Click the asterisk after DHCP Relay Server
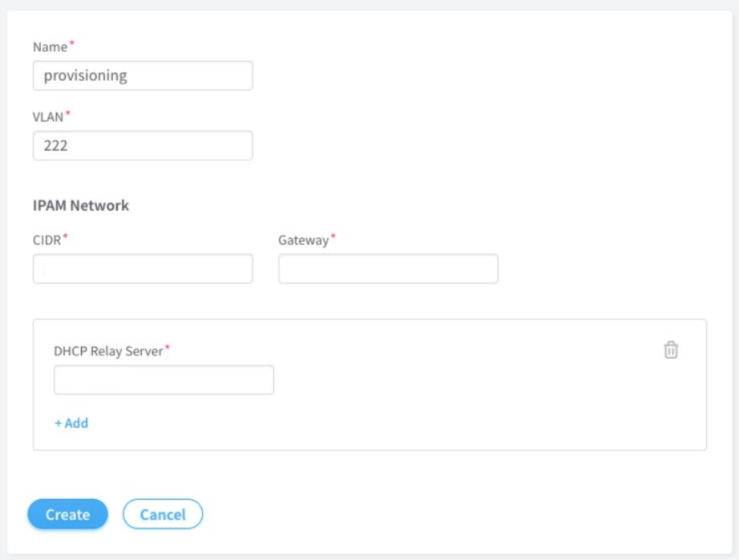This screenshot has height=560, width=739. tap(167, 348)
